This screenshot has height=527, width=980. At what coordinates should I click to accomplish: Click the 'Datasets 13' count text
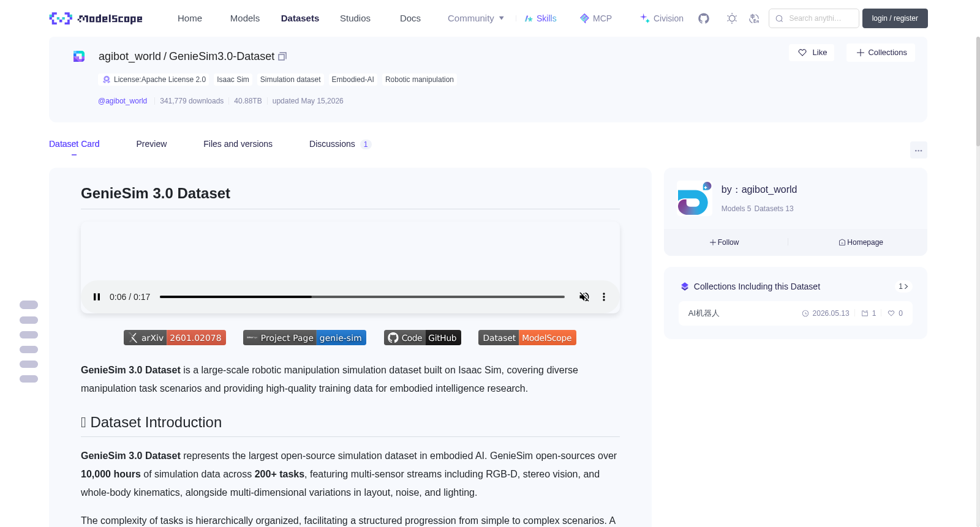(x=774, y=209)
